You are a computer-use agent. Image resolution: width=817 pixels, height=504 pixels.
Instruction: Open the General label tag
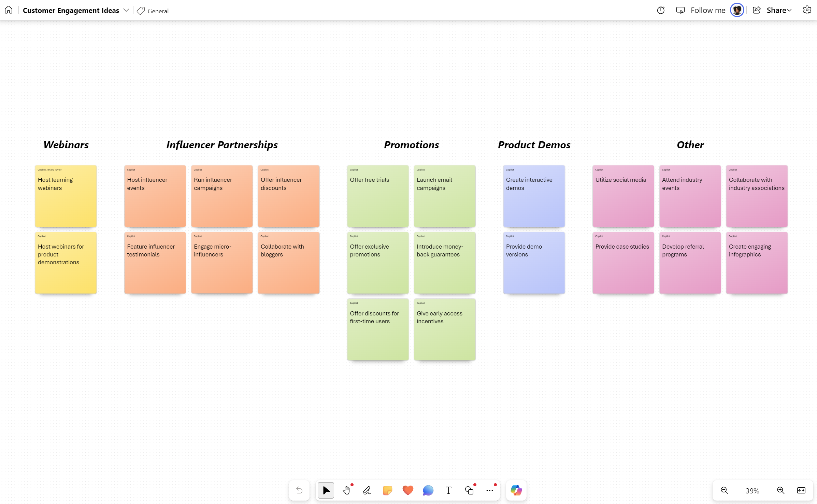click(153, 11)
